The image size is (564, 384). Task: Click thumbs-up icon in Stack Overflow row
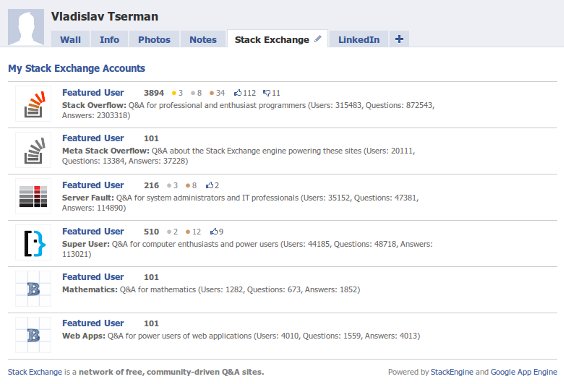coord(238,93)
